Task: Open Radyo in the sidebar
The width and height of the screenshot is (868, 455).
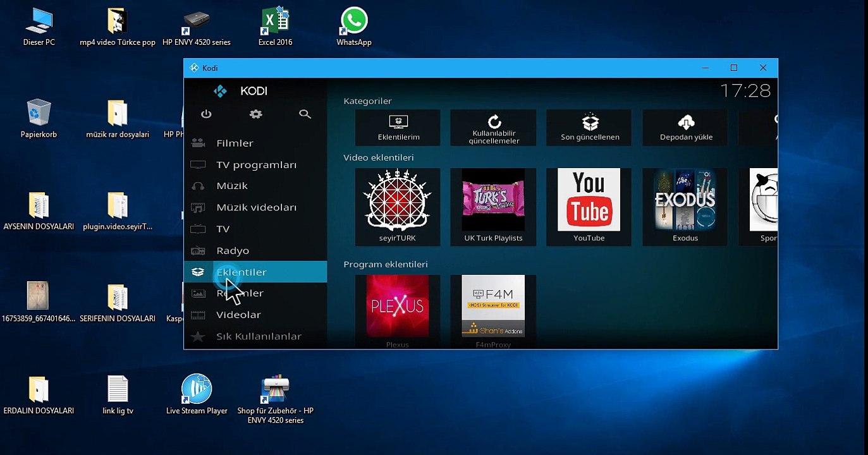Action: pos(255,251)
